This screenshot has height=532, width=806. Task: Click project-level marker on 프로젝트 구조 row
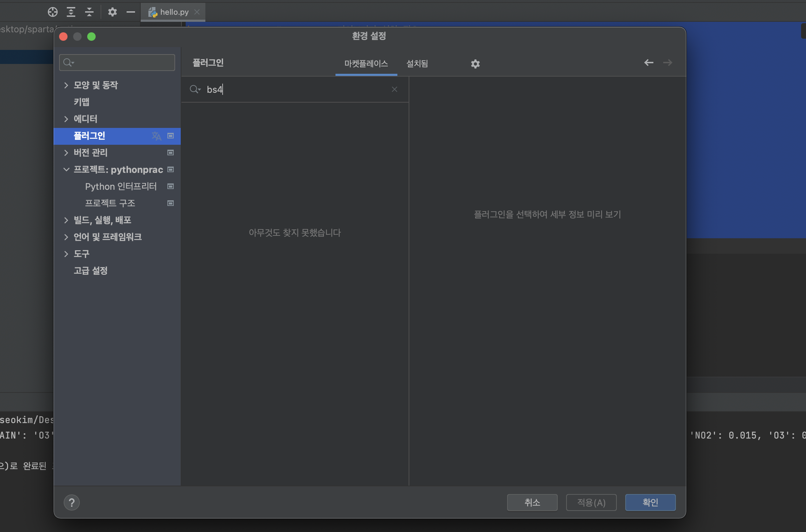pos(171,203)
